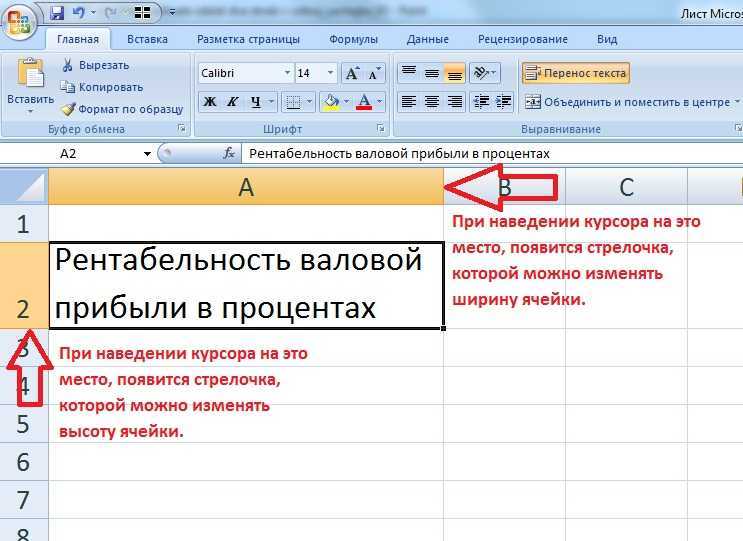Click the formula bar text
This screenshot has height=541, width=743.
399,154
